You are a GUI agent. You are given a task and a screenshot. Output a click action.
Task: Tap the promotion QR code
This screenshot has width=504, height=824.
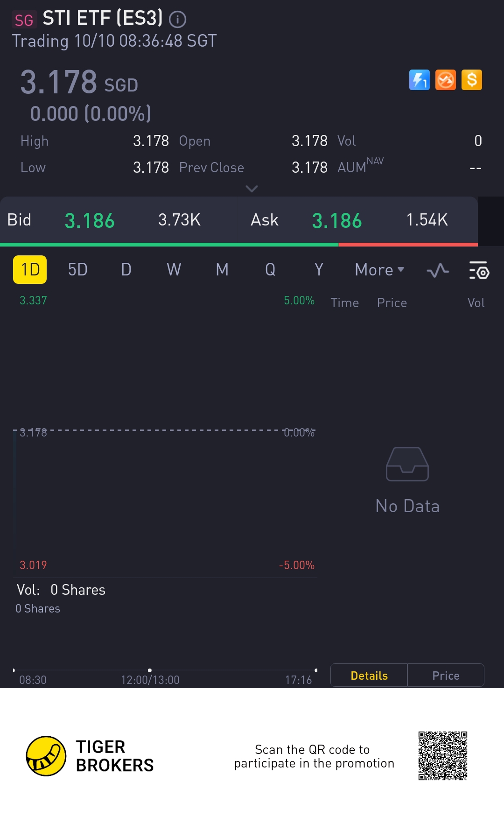pos(443,756)
